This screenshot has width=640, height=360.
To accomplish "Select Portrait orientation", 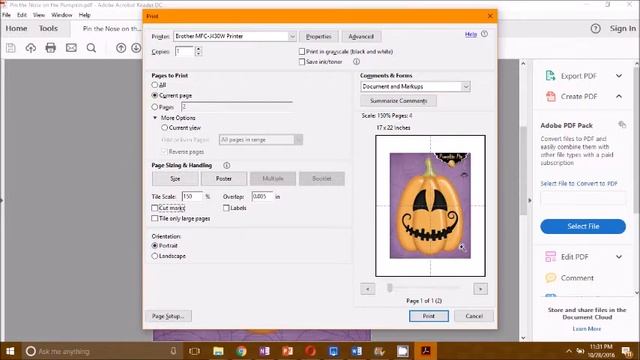I will 155,246.
